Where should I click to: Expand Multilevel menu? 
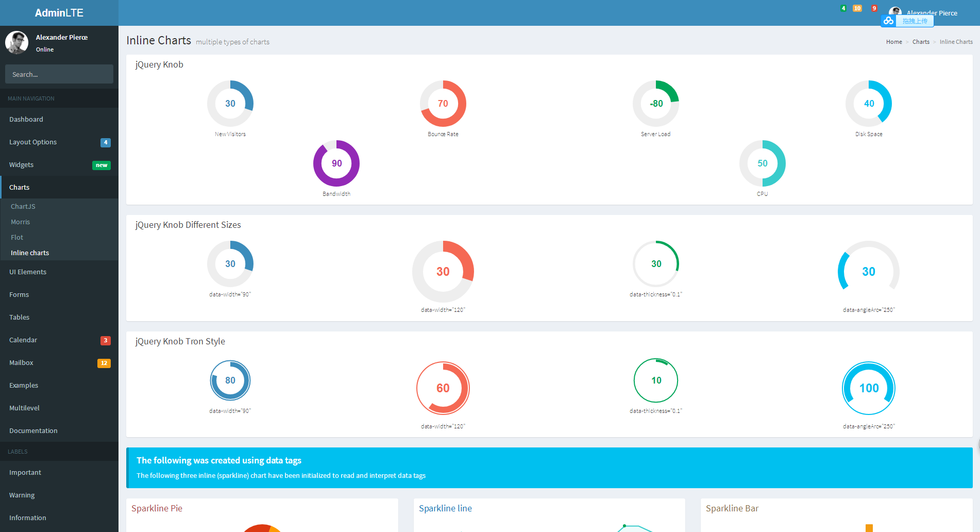[x=59, y=408]
